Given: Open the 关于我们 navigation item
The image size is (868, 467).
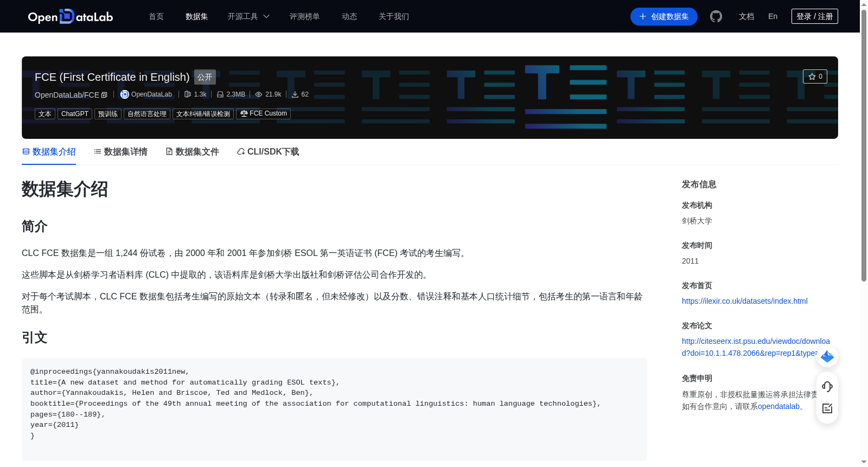Looking at the screenshot, I should pos(394,16).
